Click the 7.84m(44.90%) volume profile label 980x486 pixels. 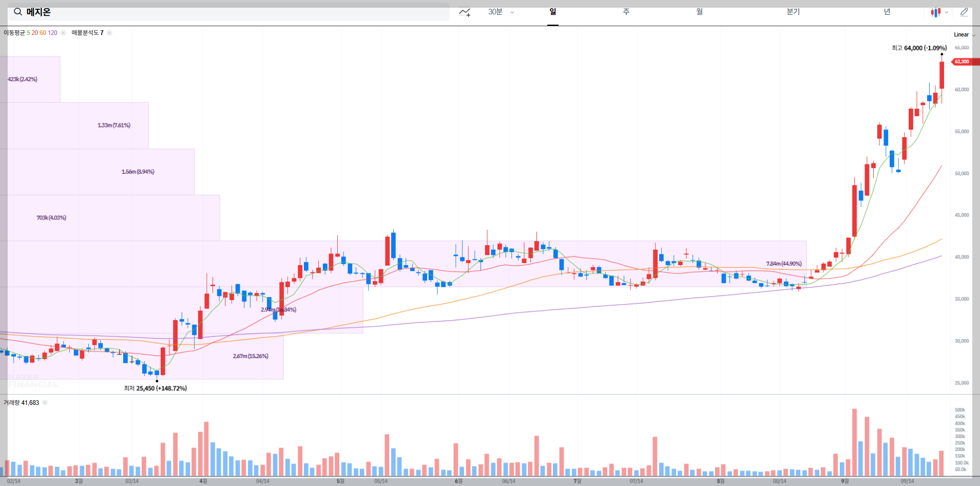[x=784, y=264]
